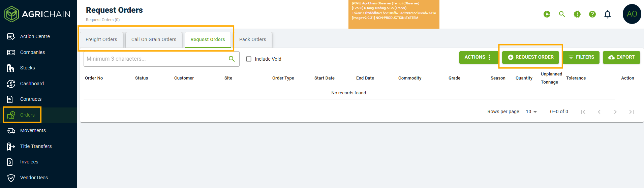Sort by Season column header

(498, 78)
